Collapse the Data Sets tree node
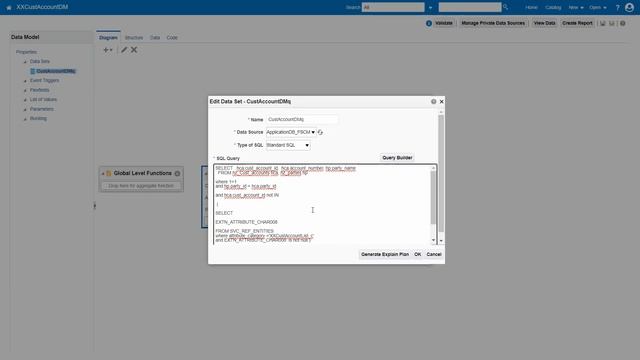 pos(25,62)
